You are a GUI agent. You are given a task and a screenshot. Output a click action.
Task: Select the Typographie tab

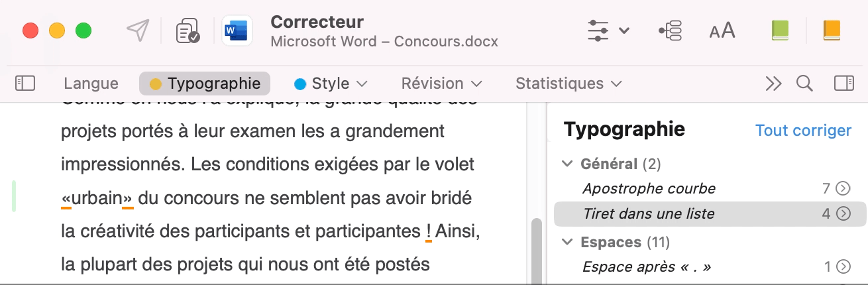[x=205, y=84]
